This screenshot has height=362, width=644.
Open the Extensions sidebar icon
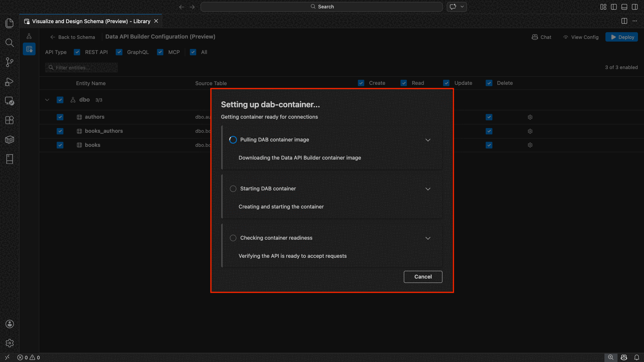click(9, 120)
